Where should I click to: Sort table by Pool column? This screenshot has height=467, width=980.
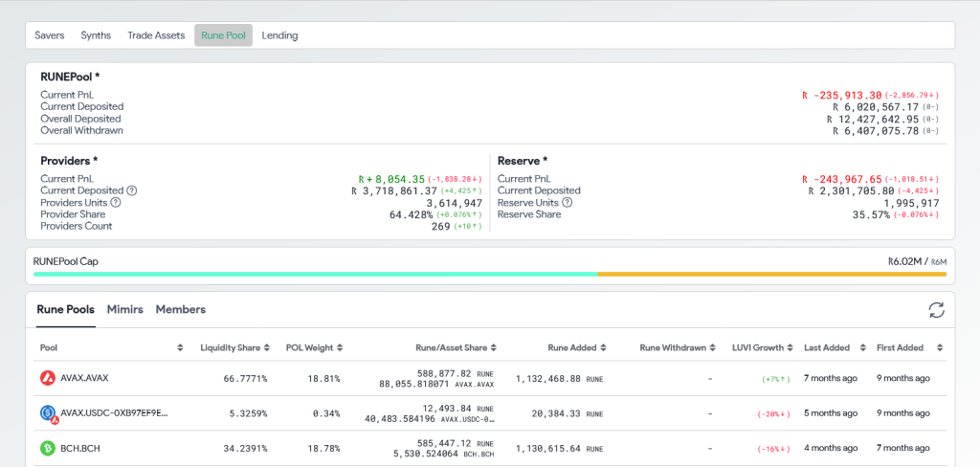(x=180, y=347)
